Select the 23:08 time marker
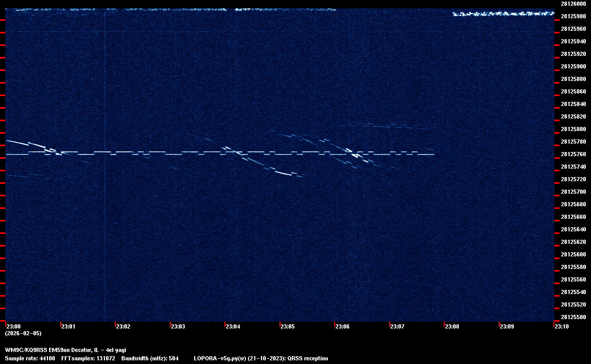The image size is (591, 364). [452, 326]
